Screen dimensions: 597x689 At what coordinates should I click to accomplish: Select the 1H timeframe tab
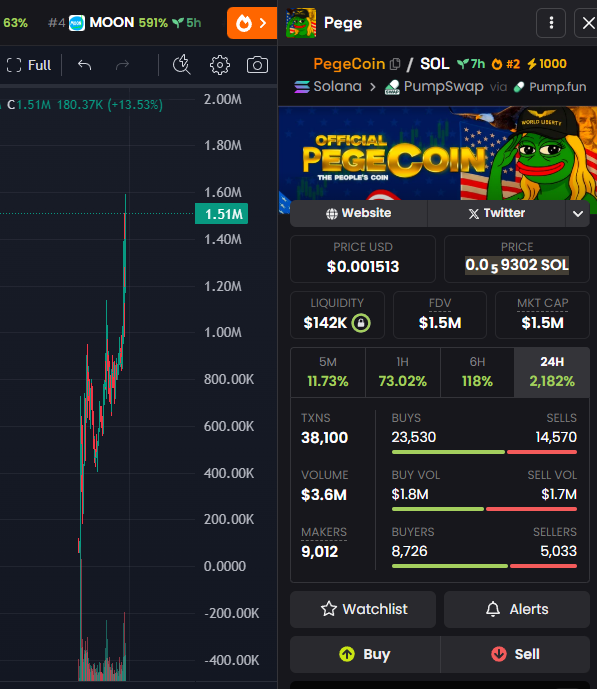[x=402, y=372]
